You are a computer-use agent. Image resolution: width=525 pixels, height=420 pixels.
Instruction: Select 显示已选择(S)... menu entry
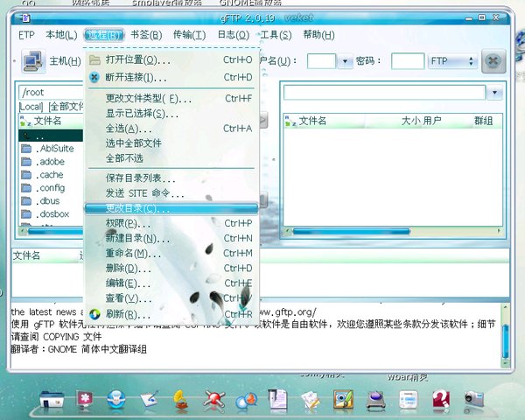[x=171, y=114]
